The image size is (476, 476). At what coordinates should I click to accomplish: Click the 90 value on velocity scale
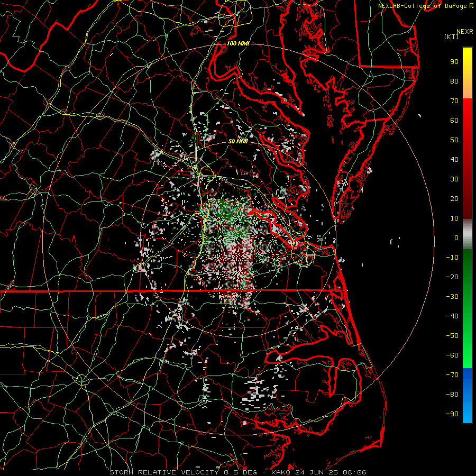[454, 62]
